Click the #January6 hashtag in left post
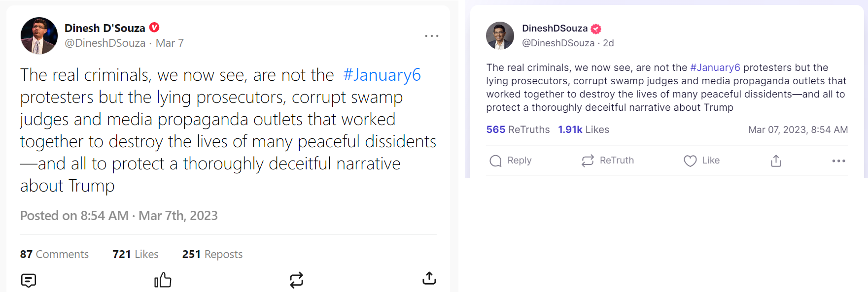 [382, 75]
